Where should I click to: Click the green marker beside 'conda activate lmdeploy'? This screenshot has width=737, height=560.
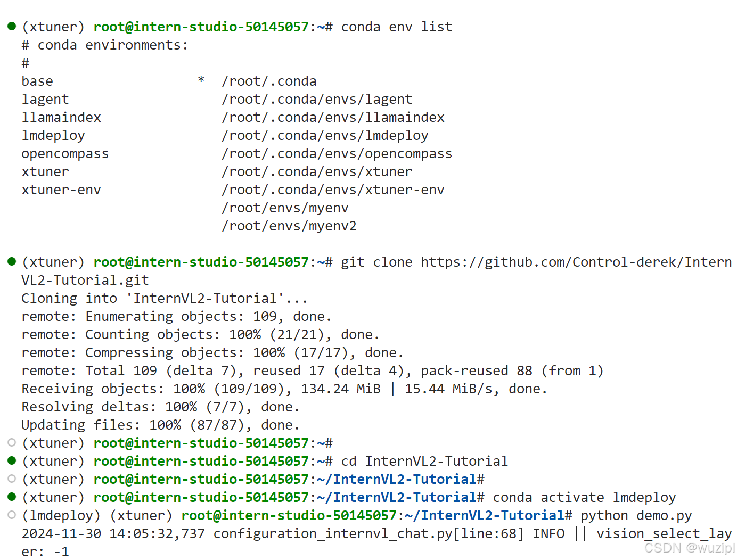12,497
